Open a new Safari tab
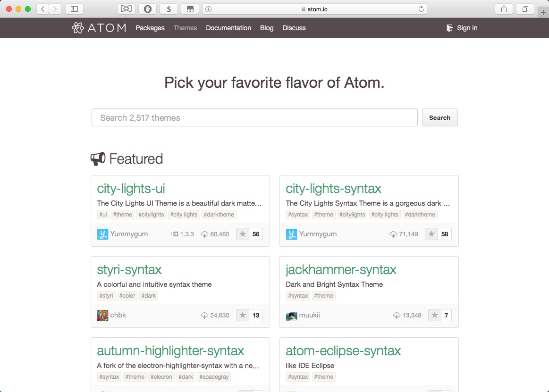549x392 pixels. pos(544,13)
